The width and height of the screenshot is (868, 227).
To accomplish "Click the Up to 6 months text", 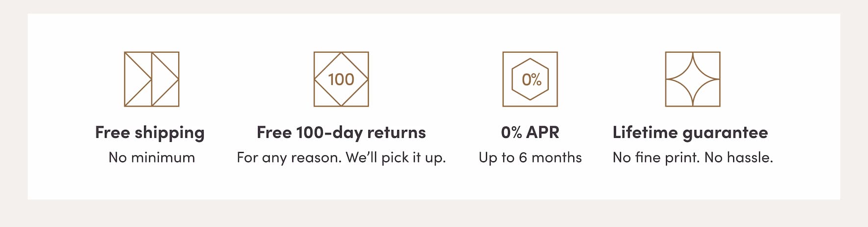I will [530, 158].
